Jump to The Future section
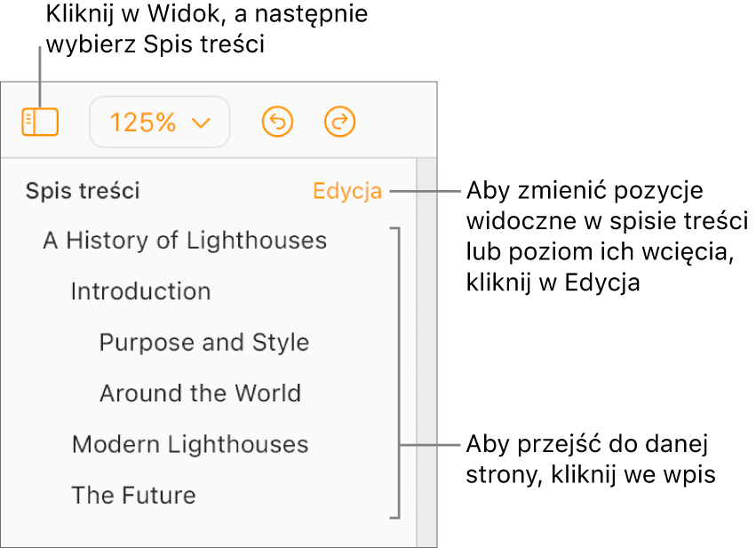Image resolution: width=756 pixels, height=548 pixels. 133,496
